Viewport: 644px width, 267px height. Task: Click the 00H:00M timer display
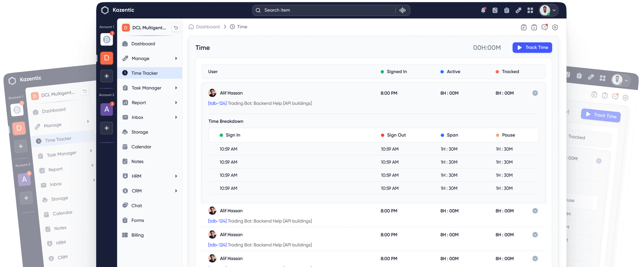(x=487, y=48)
